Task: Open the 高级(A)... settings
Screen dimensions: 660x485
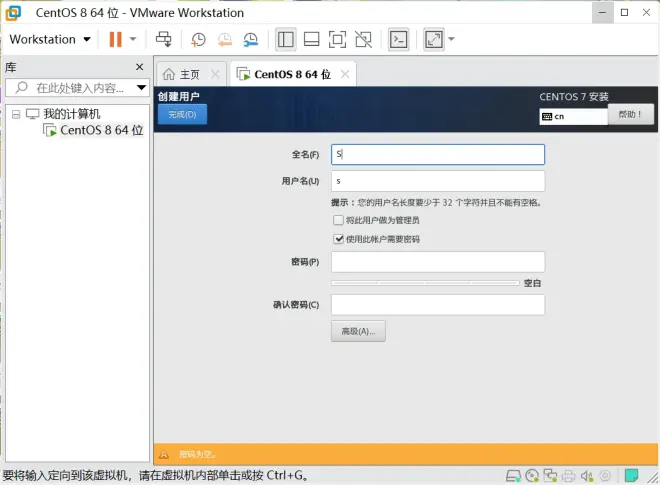Action: 358,331
